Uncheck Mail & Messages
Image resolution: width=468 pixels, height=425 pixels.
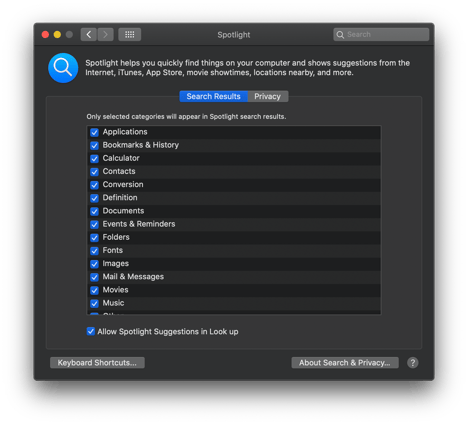tap(94, 277)
